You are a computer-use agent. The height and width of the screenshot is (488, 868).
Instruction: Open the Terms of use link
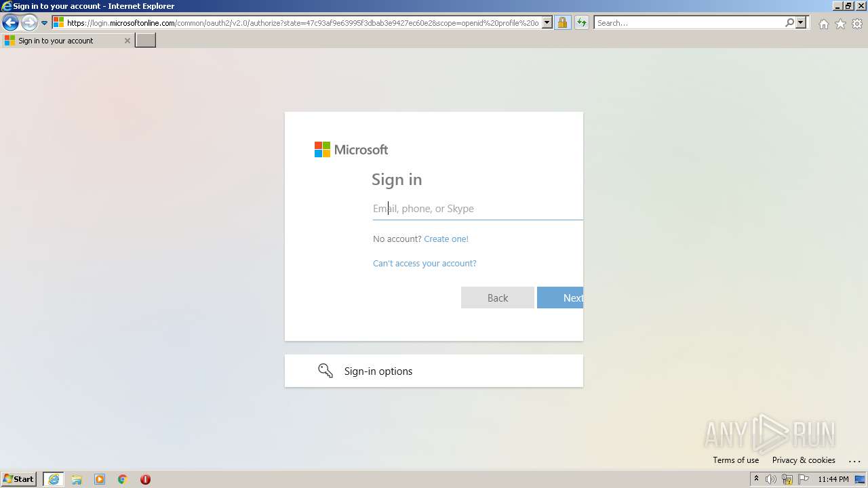736,460
